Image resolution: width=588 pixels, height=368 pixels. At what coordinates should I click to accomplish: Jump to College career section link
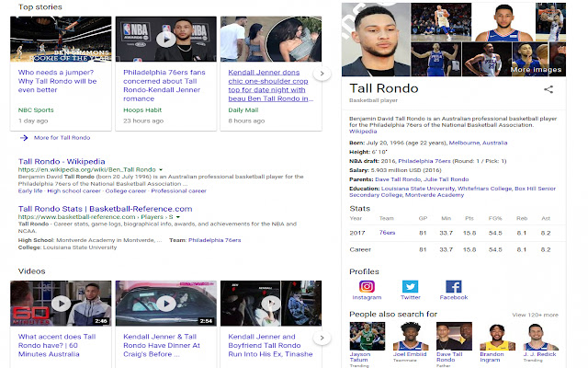126,190
